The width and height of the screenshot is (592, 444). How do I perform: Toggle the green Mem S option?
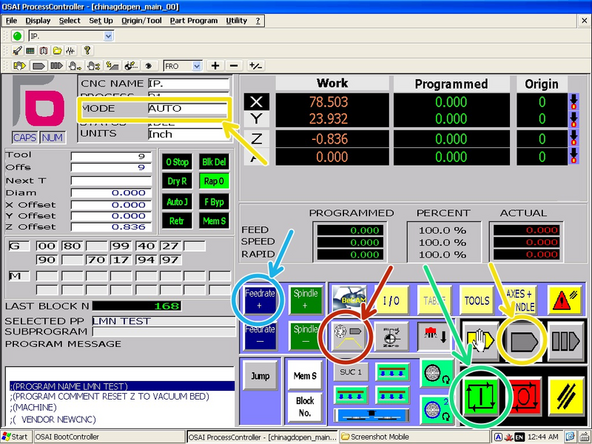point(214,221)
